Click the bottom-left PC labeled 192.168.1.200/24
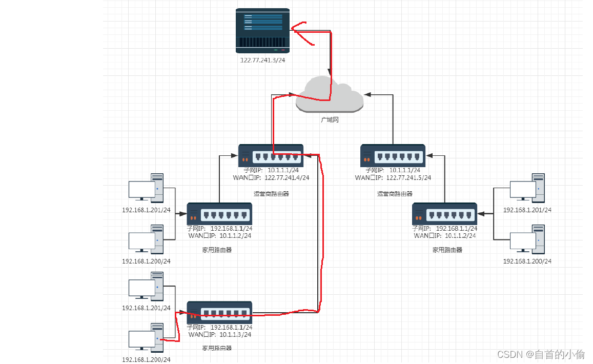The image size is (593, 364). pyautogui.click(x=146, y=337)
